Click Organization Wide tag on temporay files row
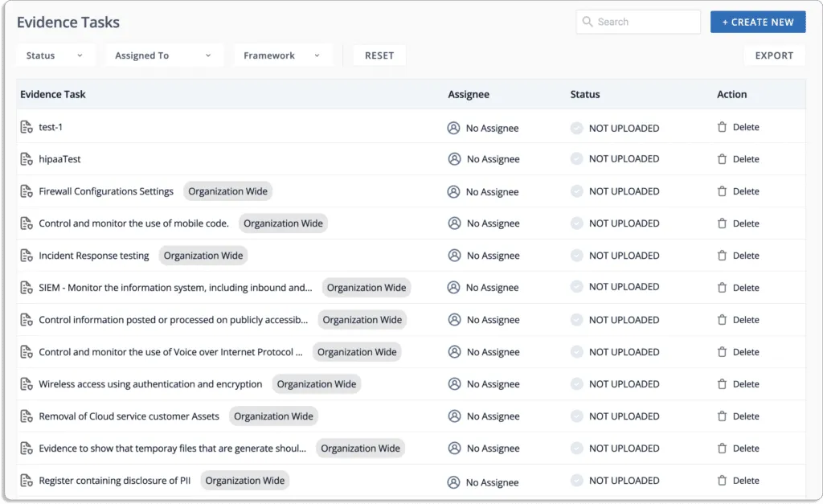 pos(361,449)
